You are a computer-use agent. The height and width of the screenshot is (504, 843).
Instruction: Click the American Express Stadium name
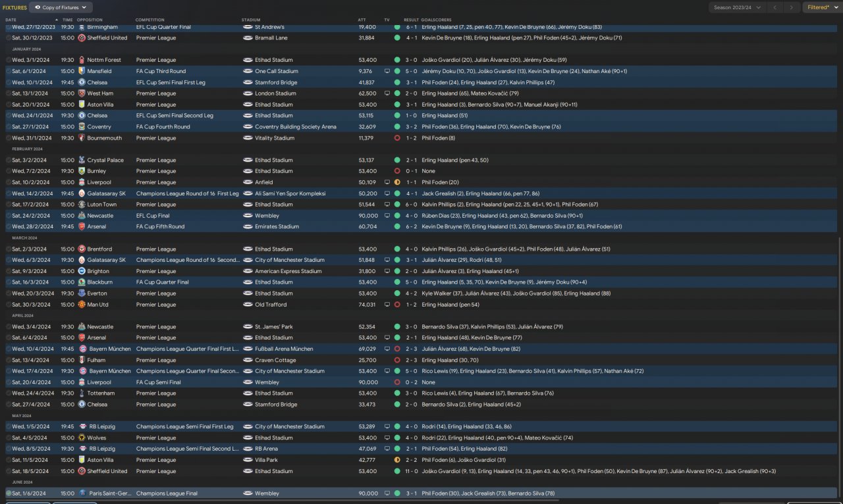pos(288,271)
